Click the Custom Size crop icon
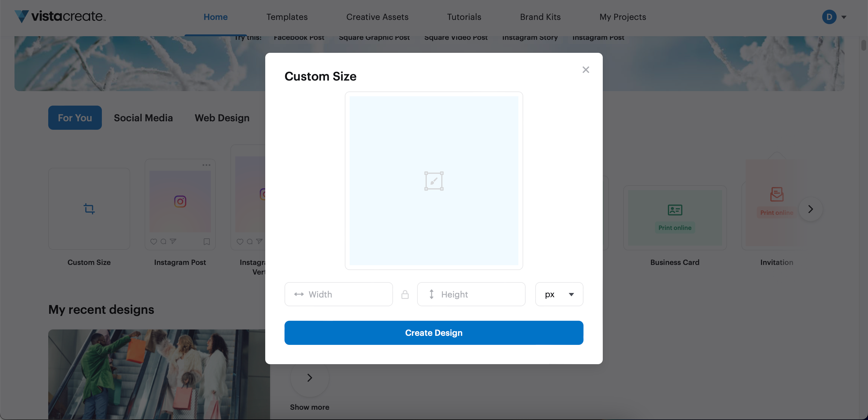 tap(89, 209)
